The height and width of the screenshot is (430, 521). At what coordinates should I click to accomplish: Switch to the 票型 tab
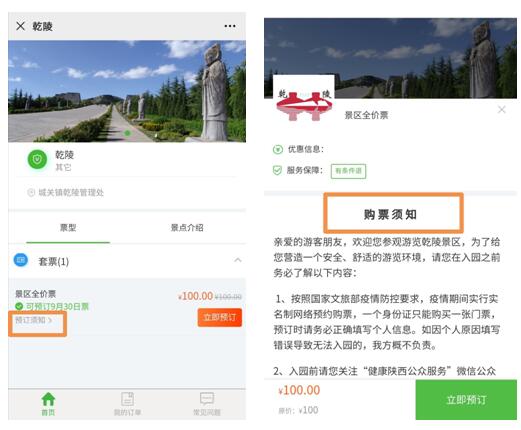[68, 228]
